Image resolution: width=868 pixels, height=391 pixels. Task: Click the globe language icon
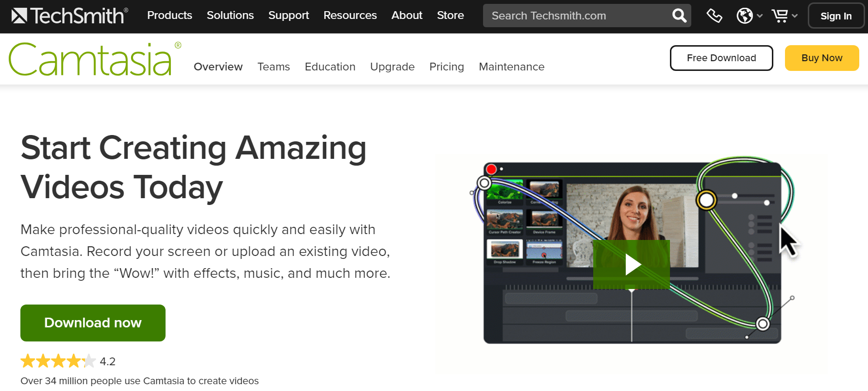[744, 16]
